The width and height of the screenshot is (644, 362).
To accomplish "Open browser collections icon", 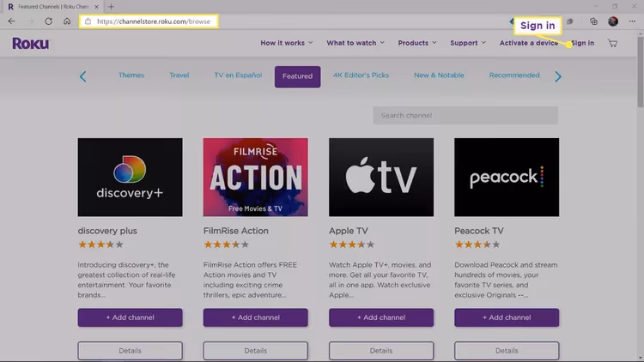I will coord(593,21).
